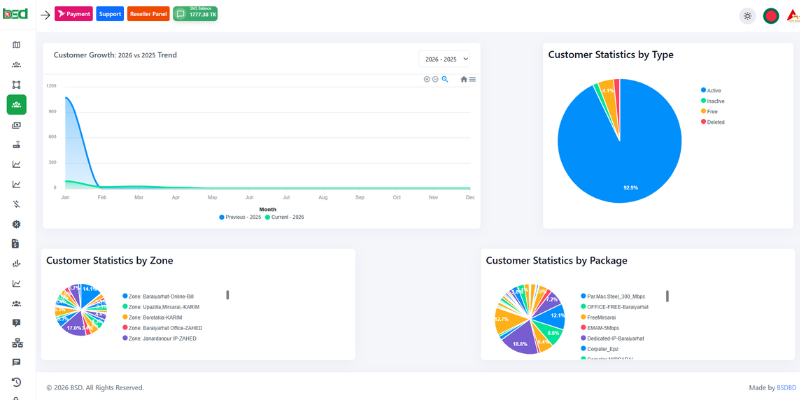The image size is (800, 400).
Task: Select the magnifier selection zoom tool
Action: pos(445,79)
